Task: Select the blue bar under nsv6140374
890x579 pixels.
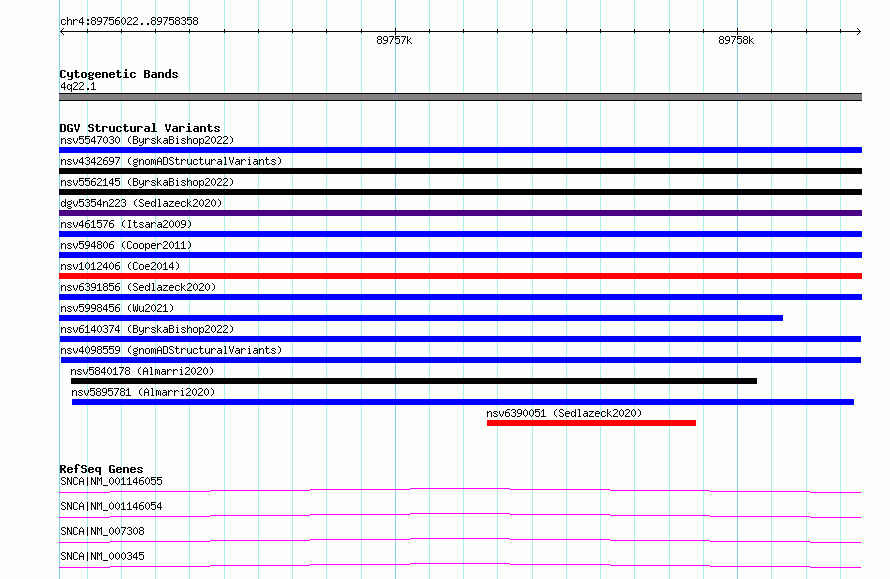Action: click(x=460, y=339)
